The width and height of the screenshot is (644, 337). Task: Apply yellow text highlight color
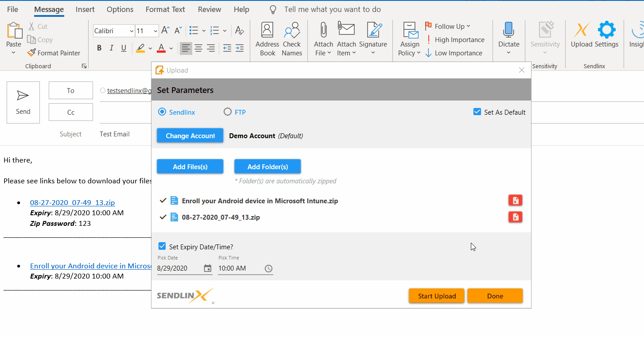click(140, 48)
